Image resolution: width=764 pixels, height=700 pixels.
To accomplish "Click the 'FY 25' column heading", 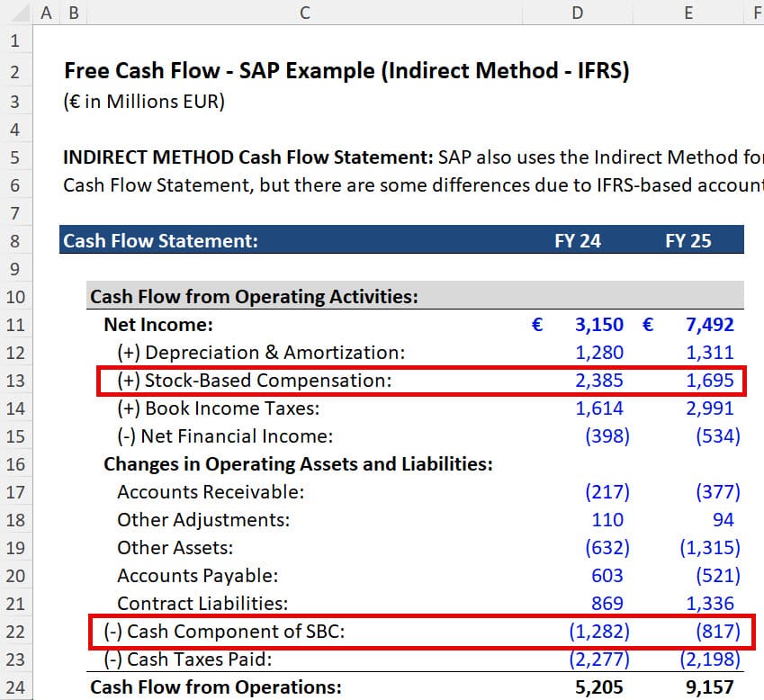I will 688,240.
